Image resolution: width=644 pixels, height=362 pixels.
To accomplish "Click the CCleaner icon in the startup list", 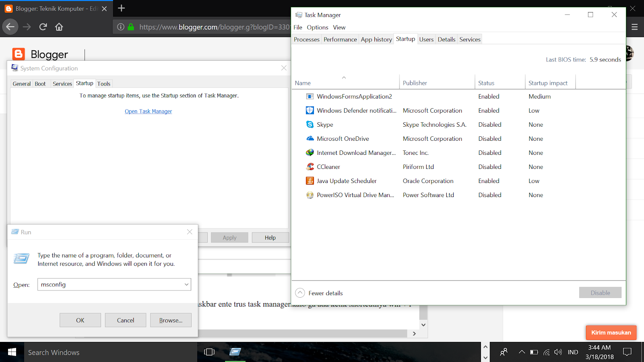I will pyautogui.click(x=310, y=167).
